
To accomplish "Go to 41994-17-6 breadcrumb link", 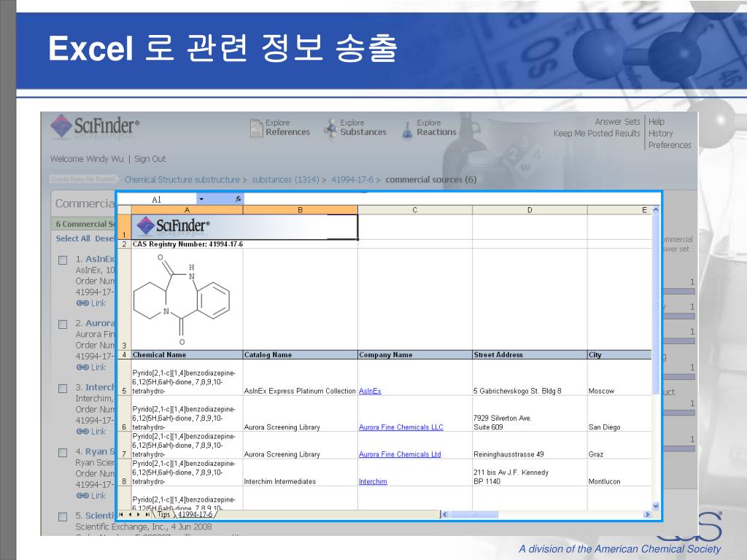I will (352, 180).
